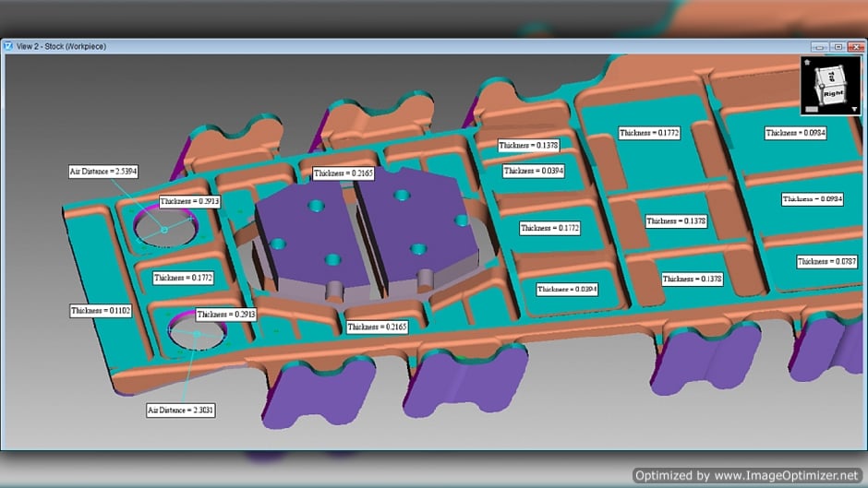Image resolution: width=868 pixels, height=488 pixels.
Task: Minimize the View 2 Stock window
Action: click(819, 46)
